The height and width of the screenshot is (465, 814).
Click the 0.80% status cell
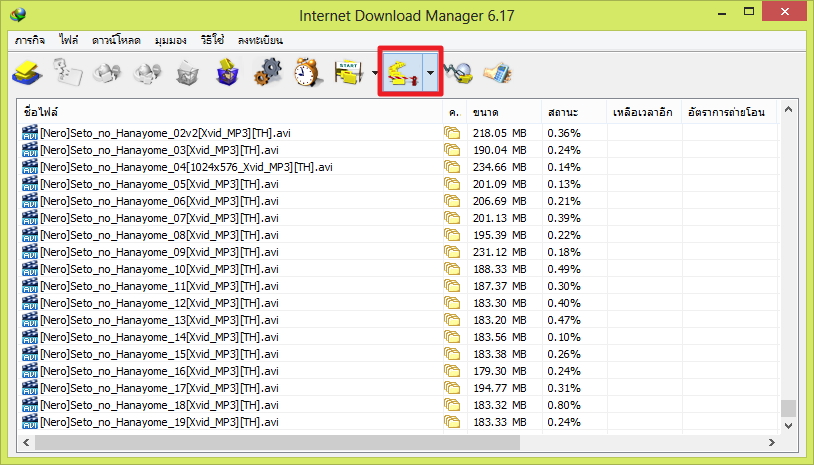pyautogui.click(x=564, y=405)
